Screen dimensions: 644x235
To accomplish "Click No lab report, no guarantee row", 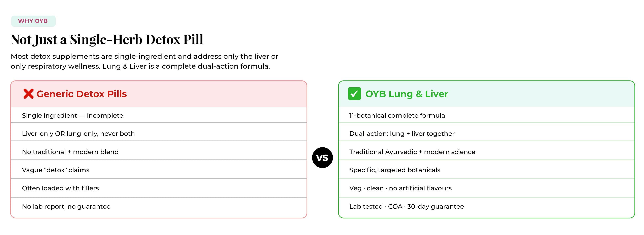I will point(159,206).
